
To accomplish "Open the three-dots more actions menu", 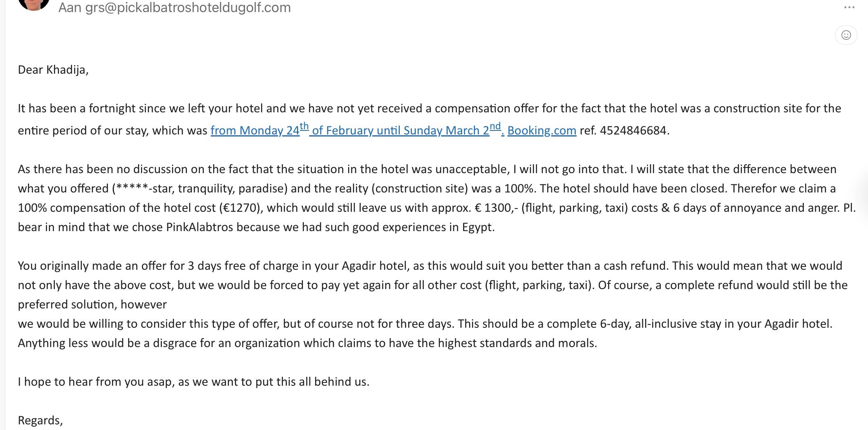I will pyautogui.click(x=849, y=8).
